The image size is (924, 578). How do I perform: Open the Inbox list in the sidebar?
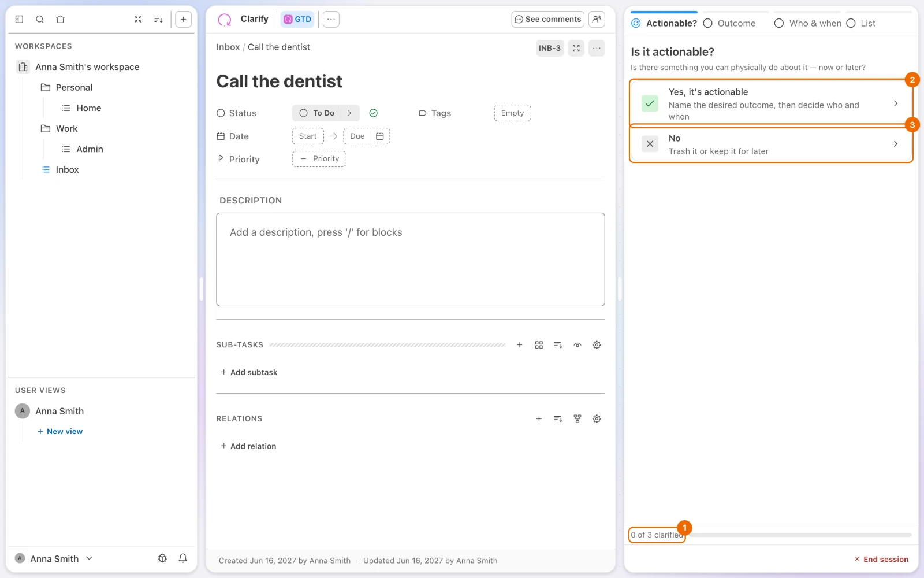[x=67, y=169]
